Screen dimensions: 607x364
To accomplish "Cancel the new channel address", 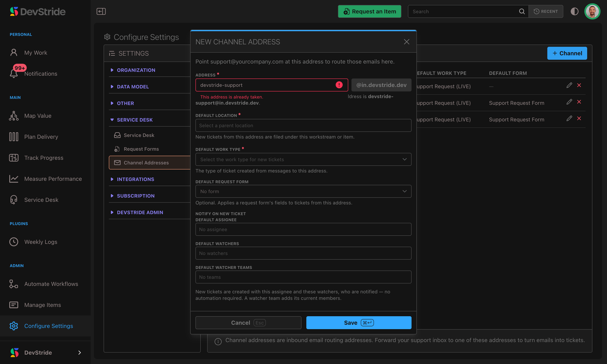I will coord(248,323).
